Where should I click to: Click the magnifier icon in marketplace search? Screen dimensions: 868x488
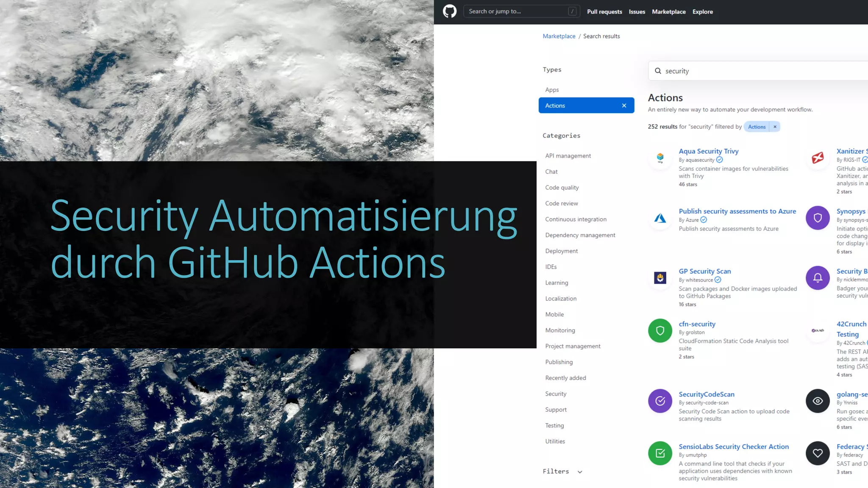point(658,71)
